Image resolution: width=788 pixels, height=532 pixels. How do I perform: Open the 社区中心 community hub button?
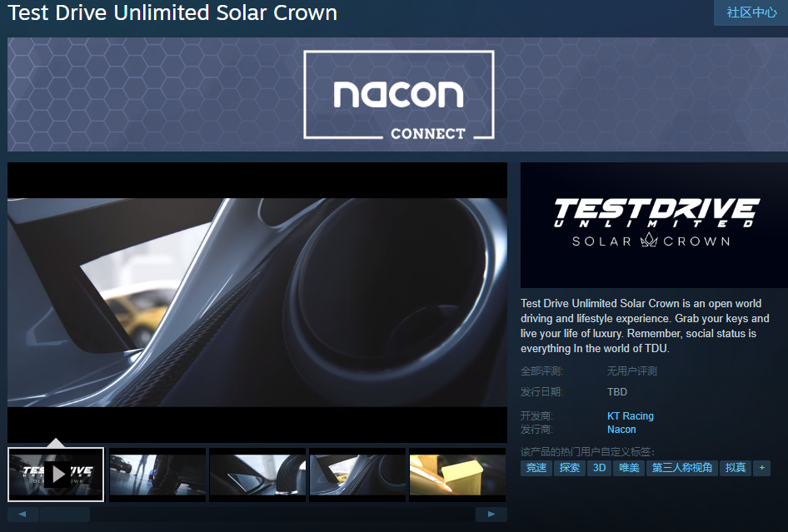751,12
